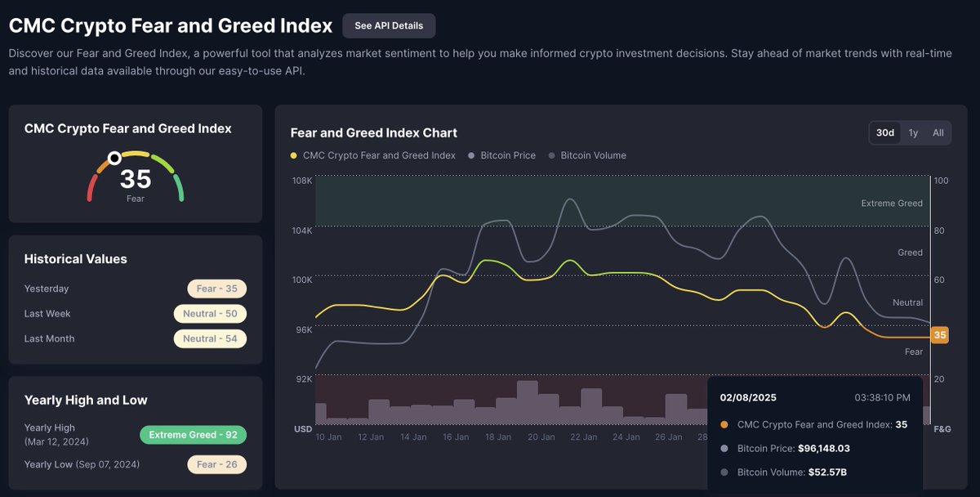
Task: Click the '96K' y-axis price label
Action: tap(304, 329)
